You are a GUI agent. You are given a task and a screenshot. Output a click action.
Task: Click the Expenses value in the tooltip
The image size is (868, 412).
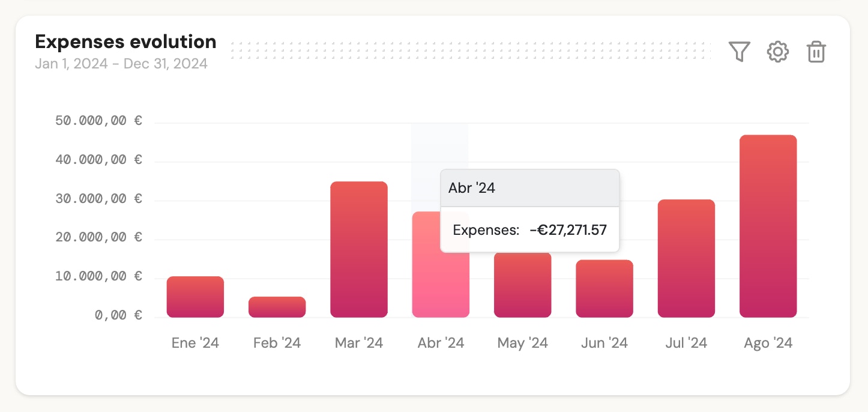(567, 229)
